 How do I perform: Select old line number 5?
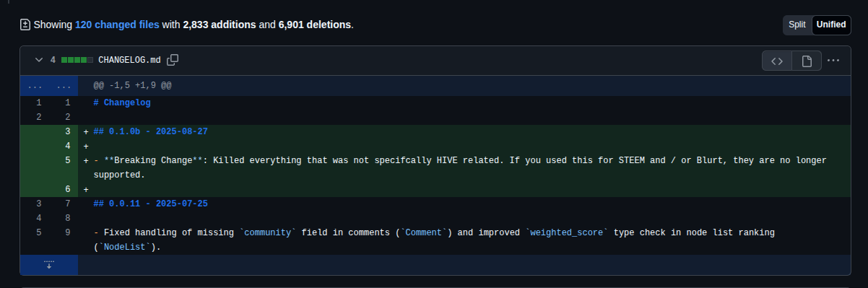pyautogui.click(x=38, y=232)
